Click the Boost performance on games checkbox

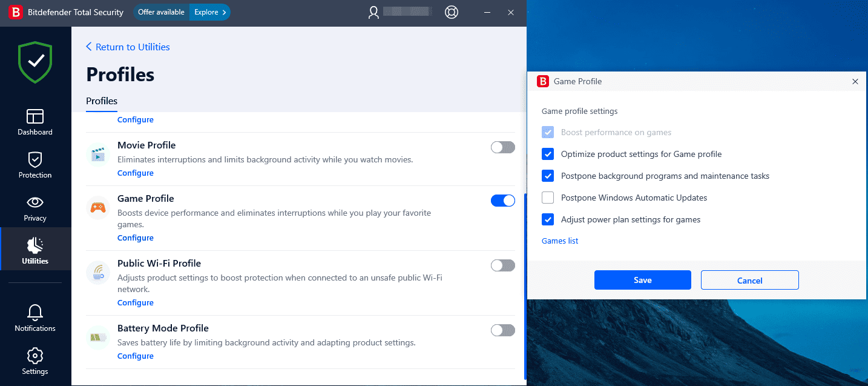(x=548, y=132)
